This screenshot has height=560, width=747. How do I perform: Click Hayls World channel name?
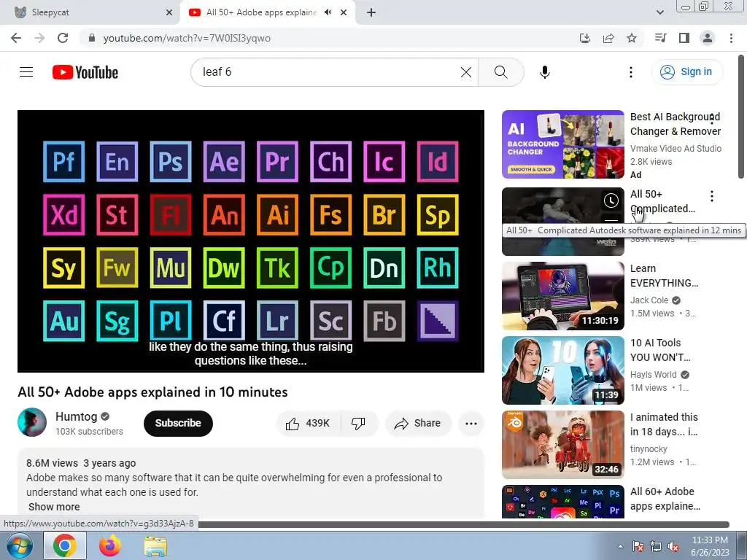653,375
